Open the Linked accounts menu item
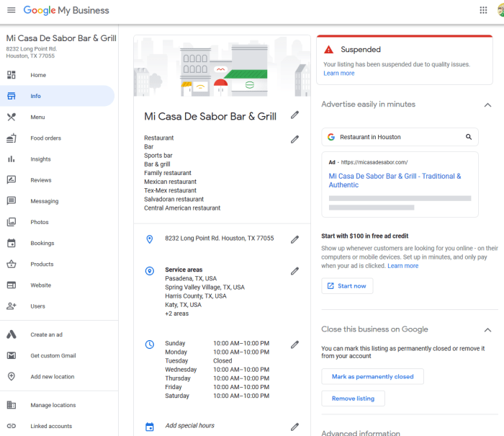 coord(51,426)
